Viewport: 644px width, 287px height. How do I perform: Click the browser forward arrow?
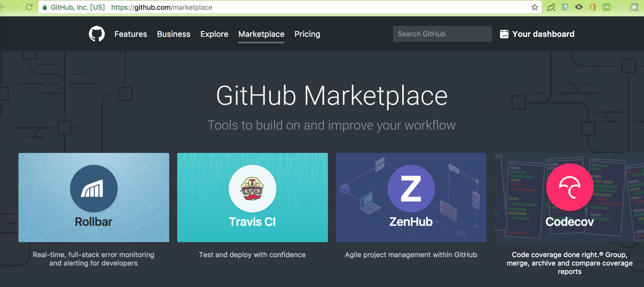point(15,7)
